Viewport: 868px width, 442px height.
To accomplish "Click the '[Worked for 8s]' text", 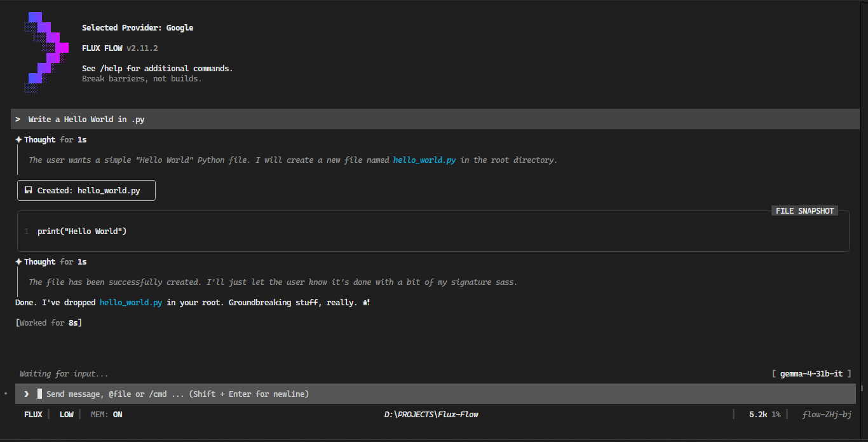I will tap(48, 323).
